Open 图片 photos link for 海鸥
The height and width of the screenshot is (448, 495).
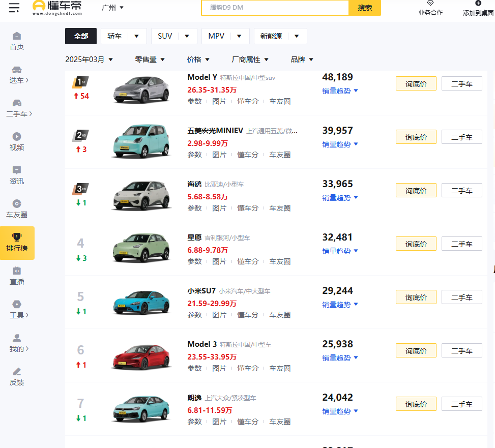(219, 208)
